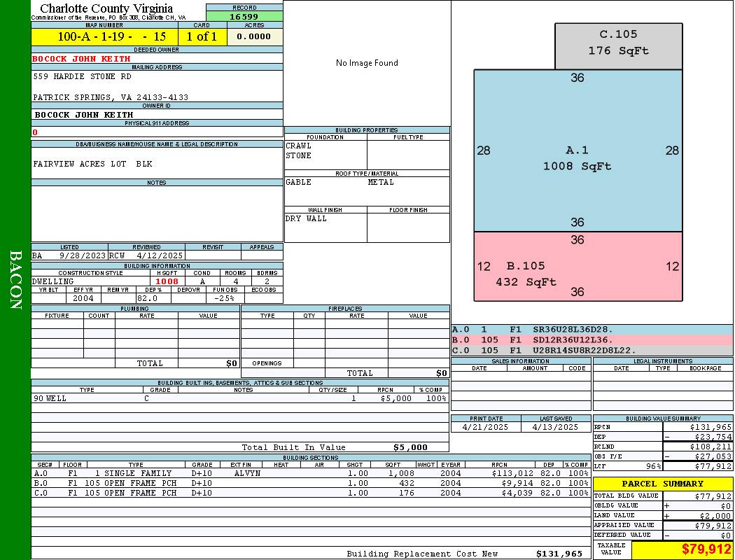
Task: Click the gray C.105 176 SqFt sketch block
Action: pos(618,46)
